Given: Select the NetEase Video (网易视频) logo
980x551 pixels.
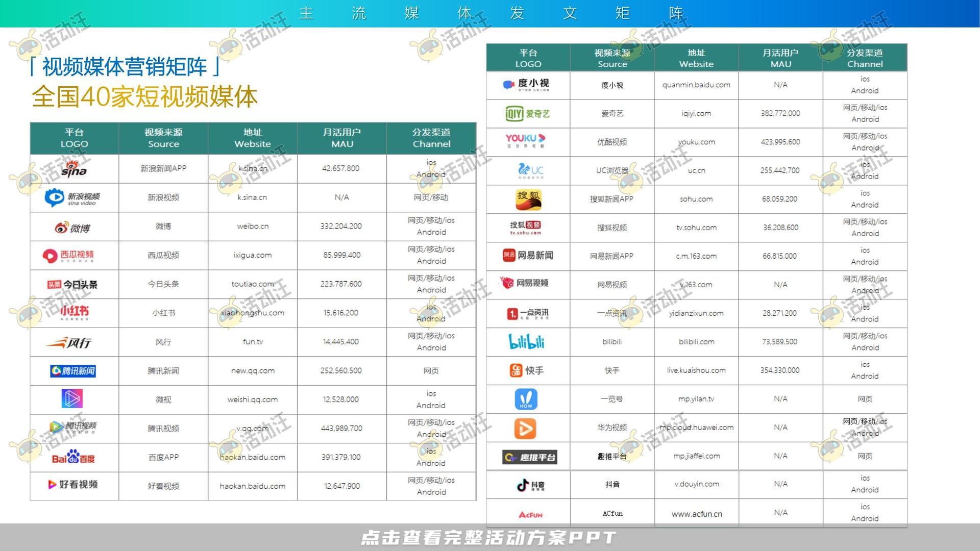Looking at the screenshot, I should click(524, 283).
